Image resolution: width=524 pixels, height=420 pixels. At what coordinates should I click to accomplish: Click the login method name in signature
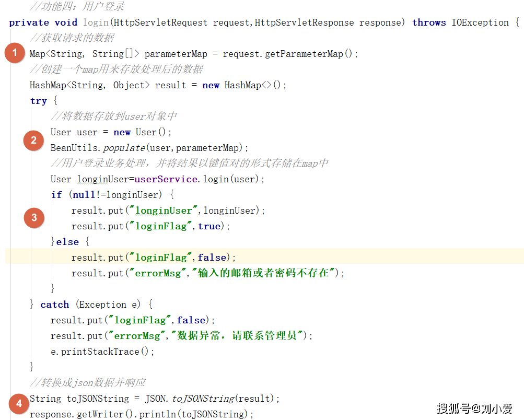(96, 22)
